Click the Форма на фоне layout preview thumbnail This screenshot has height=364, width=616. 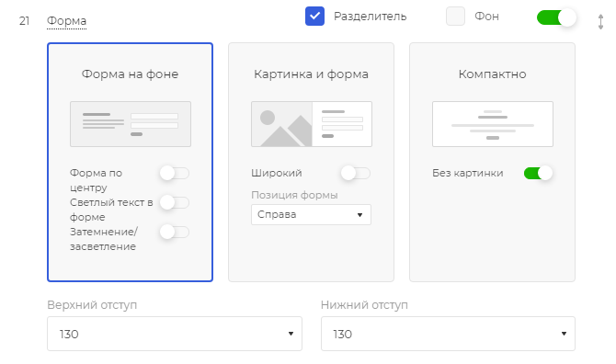[131, 124]
